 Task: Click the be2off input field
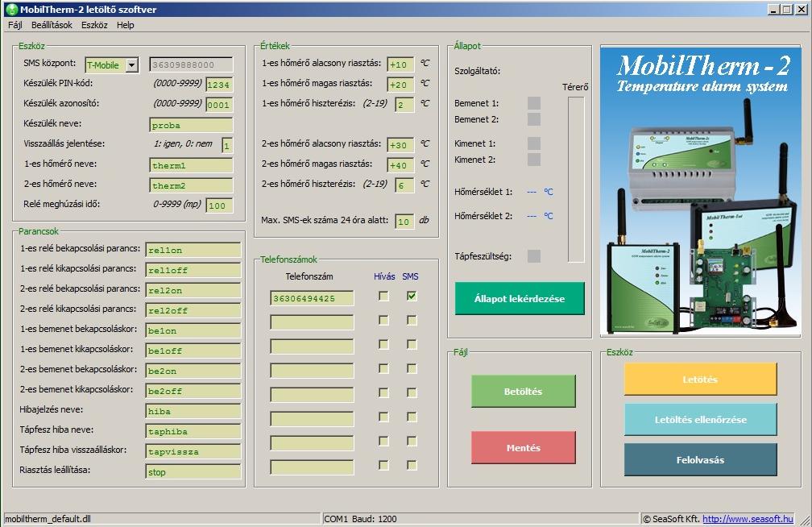pyautogui.click(x=193, y=392)
